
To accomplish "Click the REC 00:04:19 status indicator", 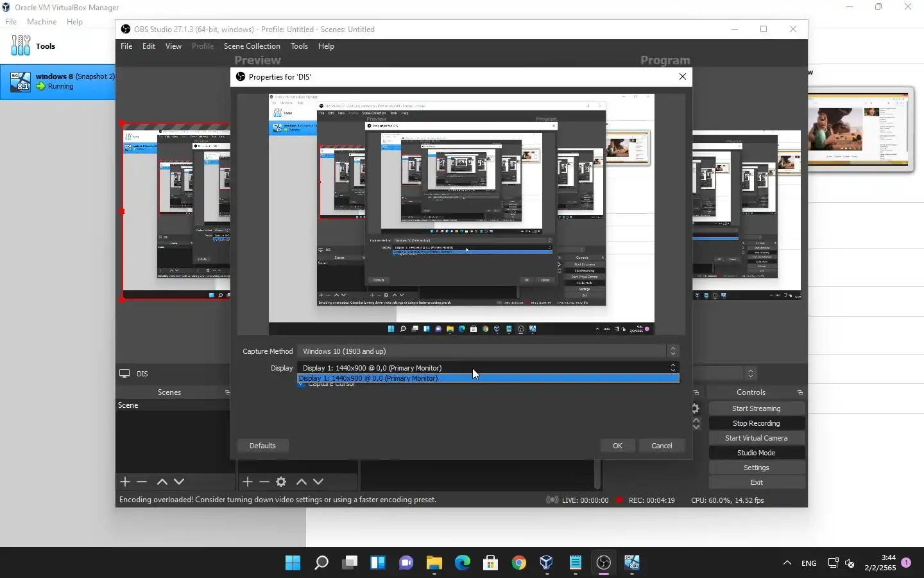I will [646, 500].
